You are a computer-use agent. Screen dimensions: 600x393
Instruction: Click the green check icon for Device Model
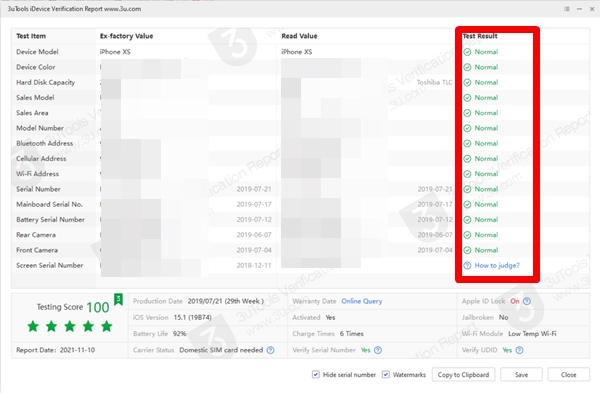coord(467,52)
